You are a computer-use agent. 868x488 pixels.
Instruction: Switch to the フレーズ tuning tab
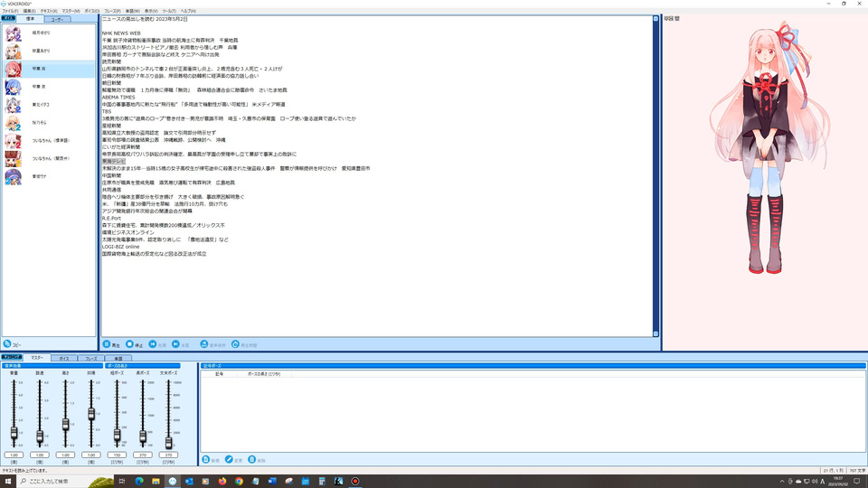[x=90, y=359]
